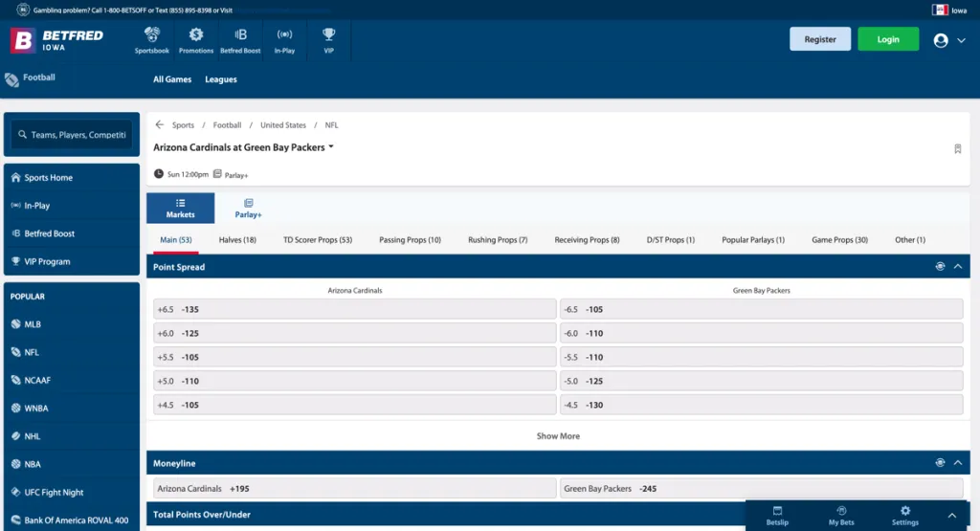Screen dimensions: 980x531
Task: Bet Arizona Cardinals moneyline +195
Action: point(354,489)
